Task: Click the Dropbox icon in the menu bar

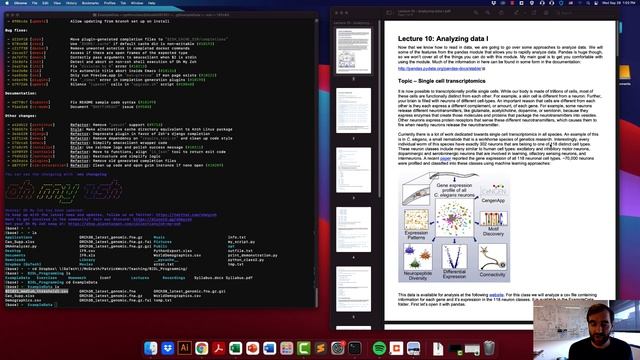Action: 493,3
